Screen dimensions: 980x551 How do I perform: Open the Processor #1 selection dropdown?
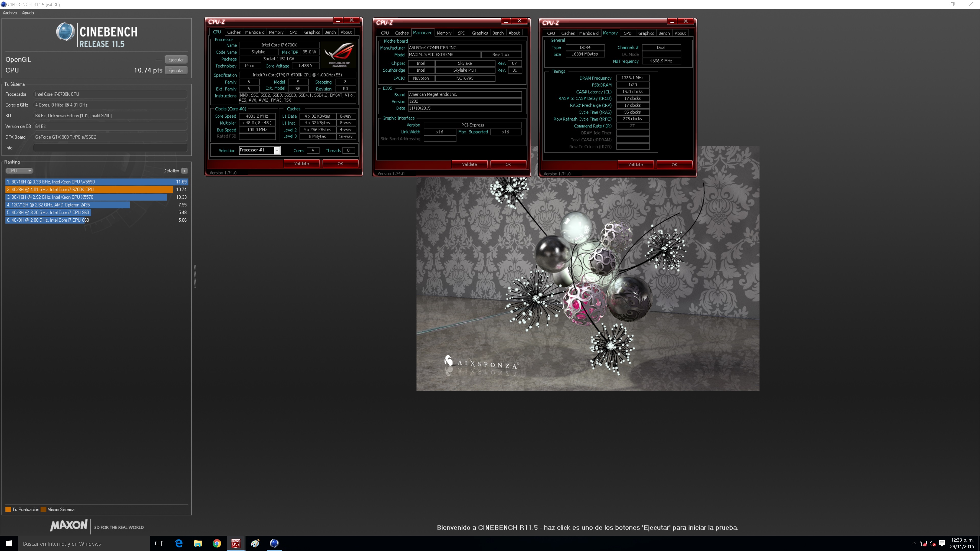click(260, 150)
